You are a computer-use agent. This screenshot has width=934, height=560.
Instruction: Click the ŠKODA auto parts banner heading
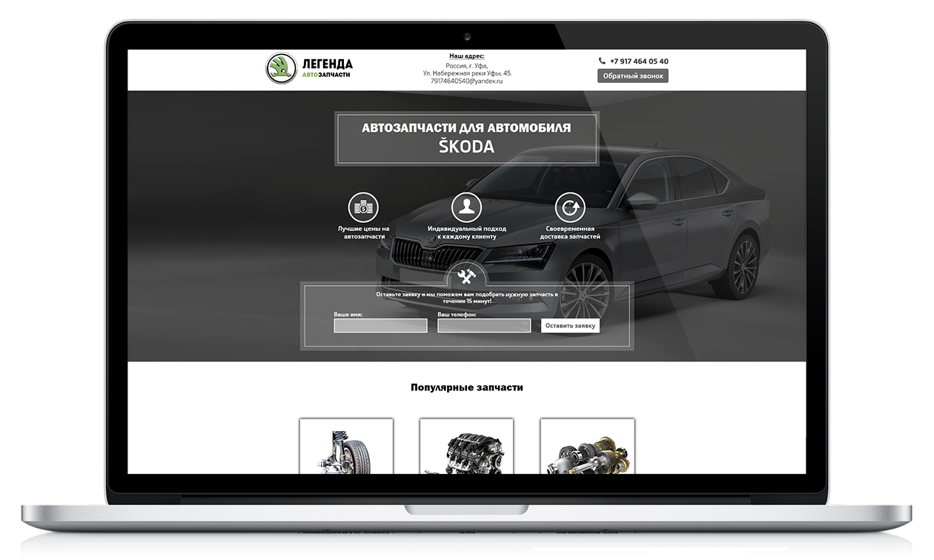click(x=466, y=138)
